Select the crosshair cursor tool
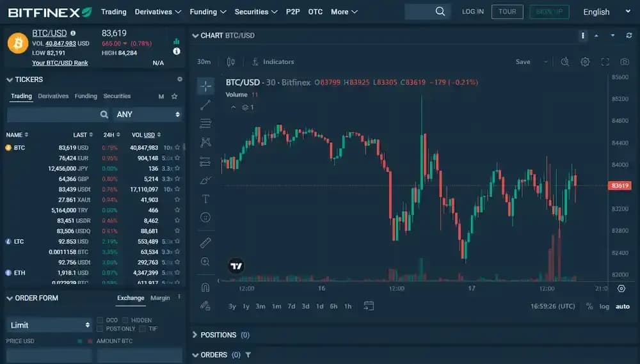 pyautogui.click(x=205, y=86)
